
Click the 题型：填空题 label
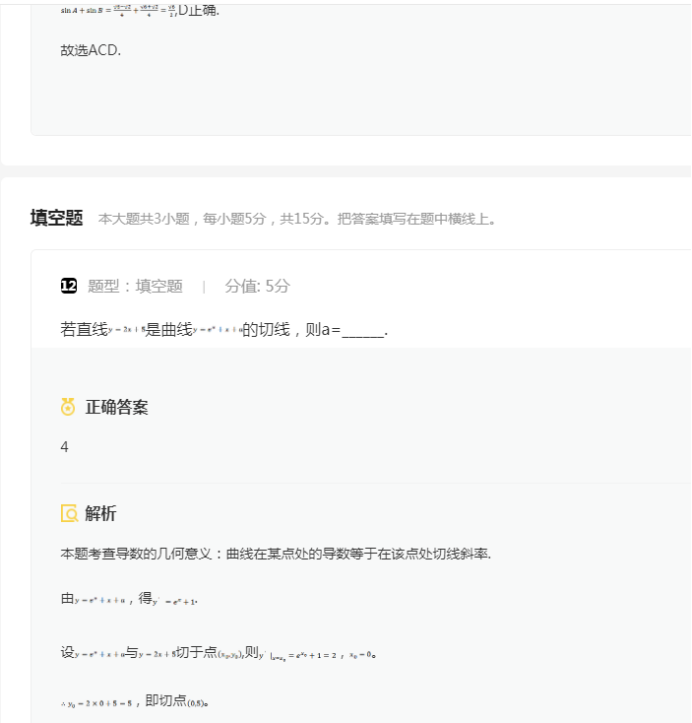point(135,287)
